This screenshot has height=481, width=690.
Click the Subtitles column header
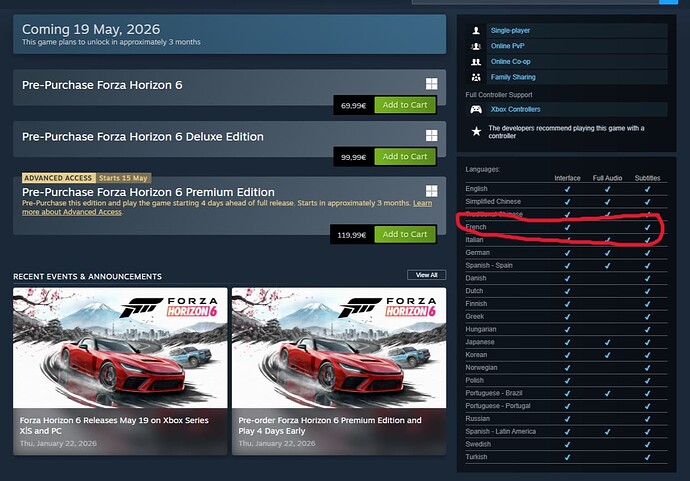coord(647,178)
